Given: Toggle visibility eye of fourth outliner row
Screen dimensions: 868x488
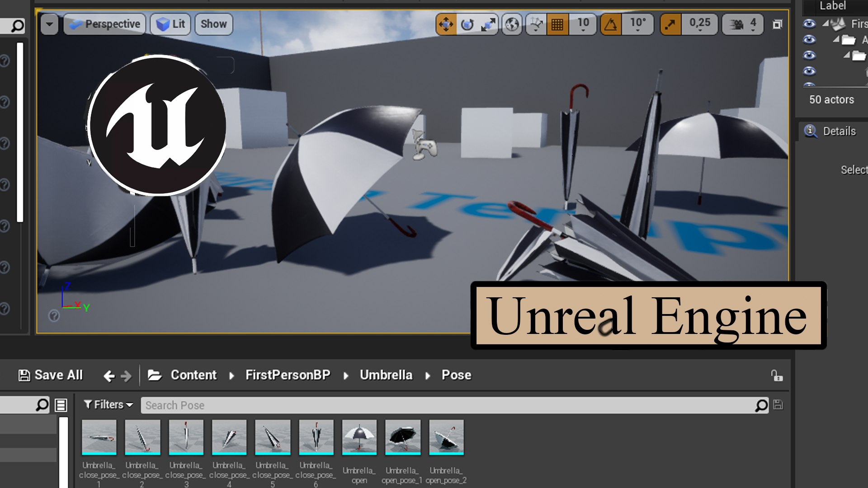Looking at the screenshot, I should (x=809, y=71).
